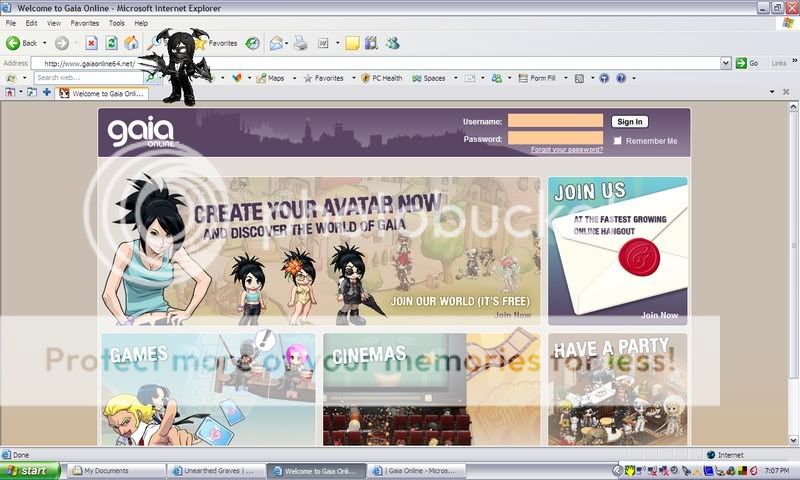Click the green Back arrow button
This screenshot has height=480, width=800.
pos(13,43)
